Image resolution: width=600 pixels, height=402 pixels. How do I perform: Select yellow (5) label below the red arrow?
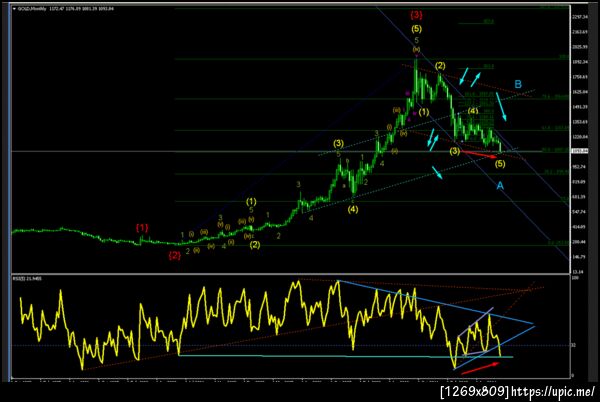tap(500, 164)
